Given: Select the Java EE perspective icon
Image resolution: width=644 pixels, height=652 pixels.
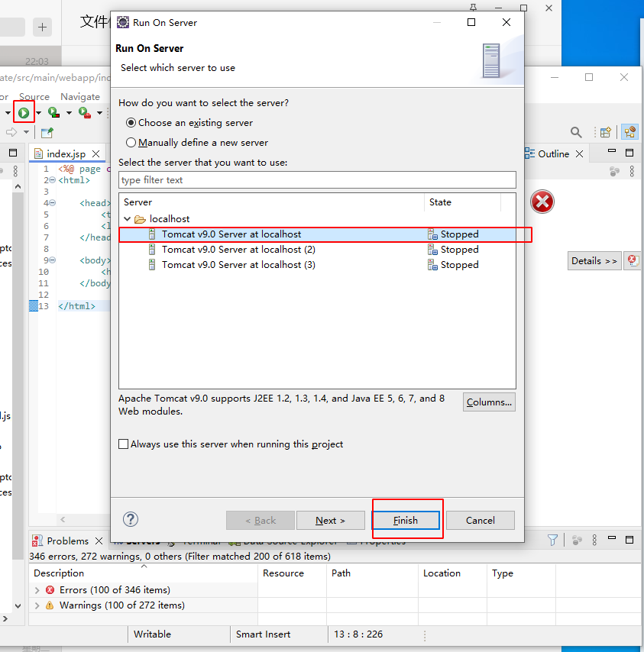Looking at the screenshot, I should (x=629, y=132).
